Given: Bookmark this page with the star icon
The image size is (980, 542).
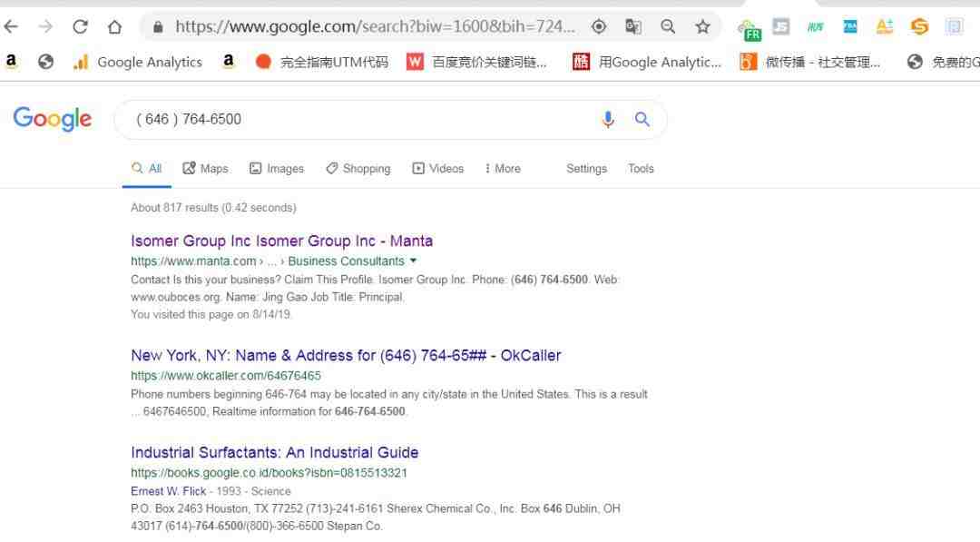Looking at the screenshot, I should (x=702, y=26).
